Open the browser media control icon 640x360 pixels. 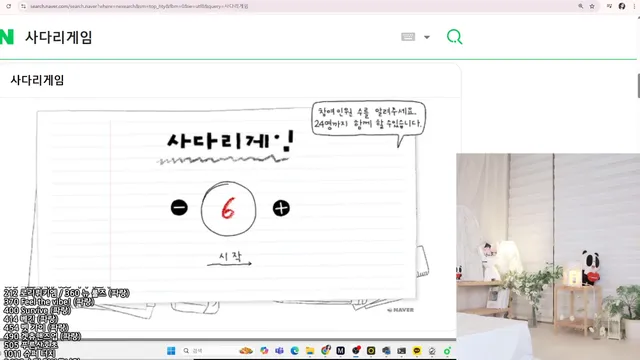tap(609, 6)
